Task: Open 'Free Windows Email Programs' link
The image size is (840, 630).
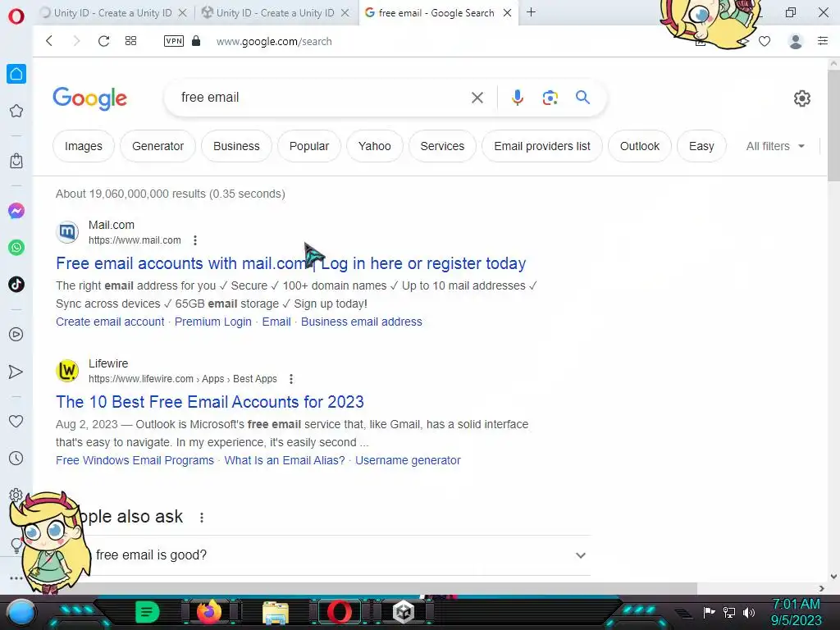Action: point(135,461)
